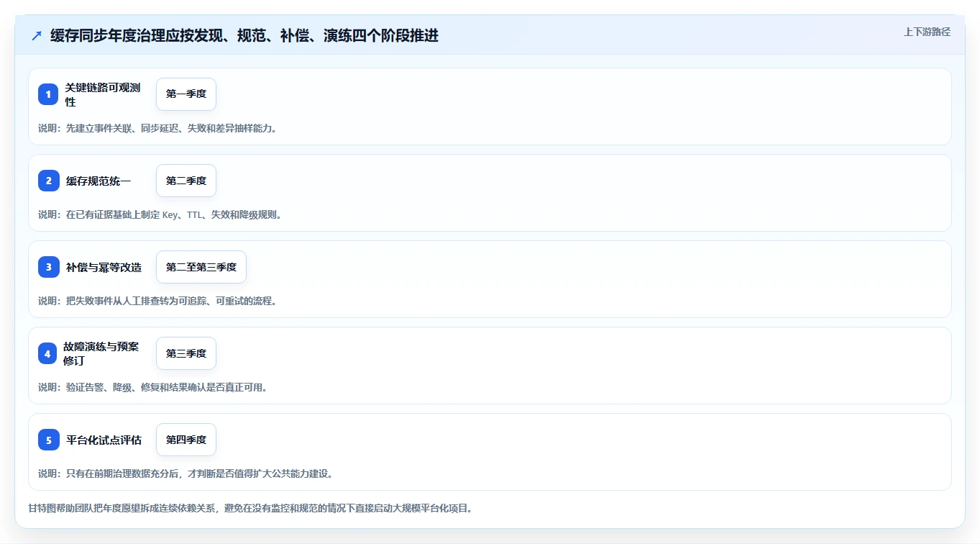Click the number 2 step badge
Screen dimensions: 980x544
(x=49, y=181)
